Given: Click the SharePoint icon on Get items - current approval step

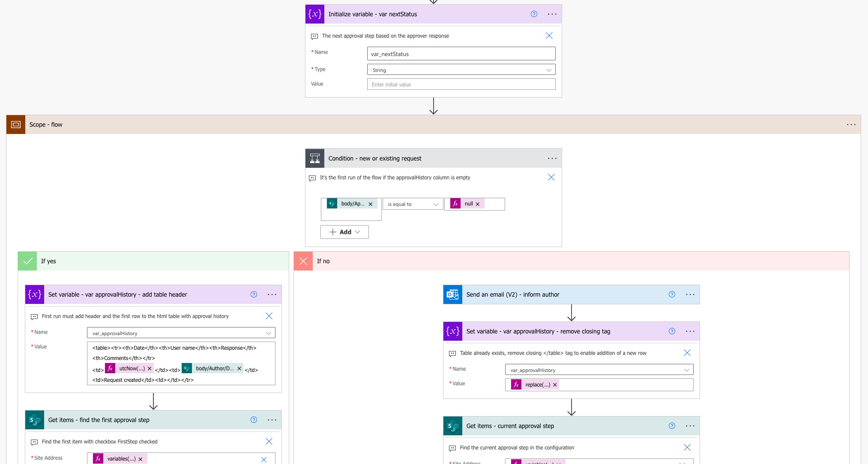Looking at the screenshot, I should 453,426.
